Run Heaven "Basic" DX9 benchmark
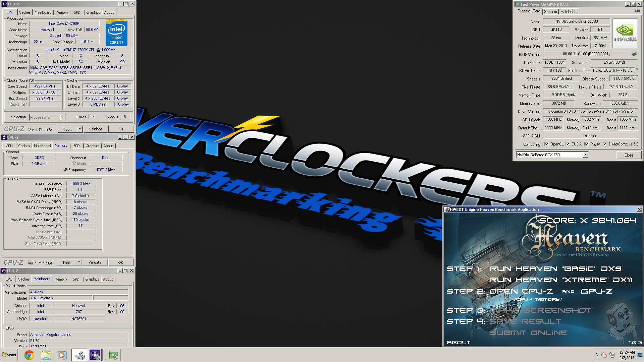The image size is (644, 362). (x=555, y=269)
